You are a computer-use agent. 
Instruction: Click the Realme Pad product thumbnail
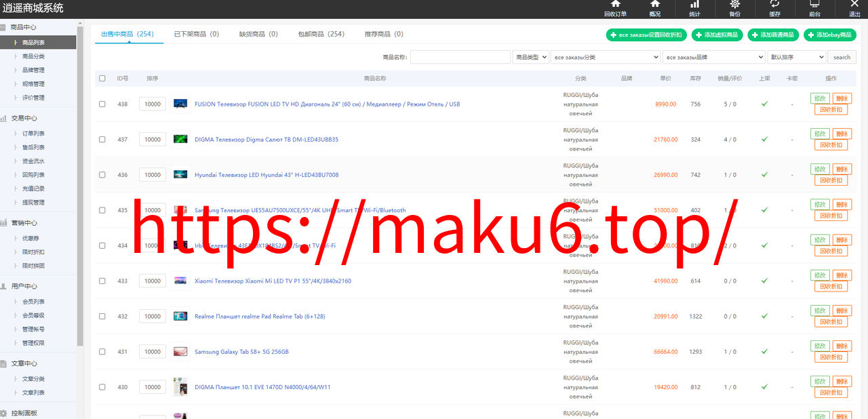coord(180,316)
